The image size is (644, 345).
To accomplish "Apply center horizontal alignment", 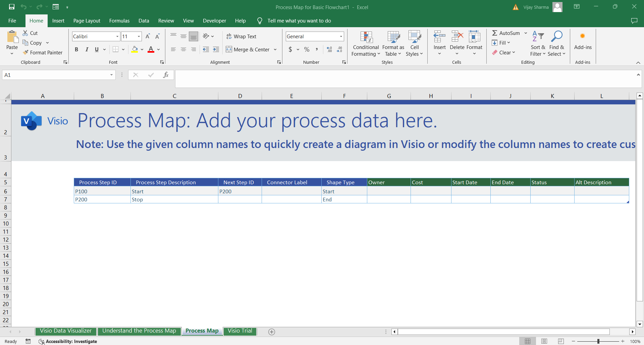I will pos(183,49).
